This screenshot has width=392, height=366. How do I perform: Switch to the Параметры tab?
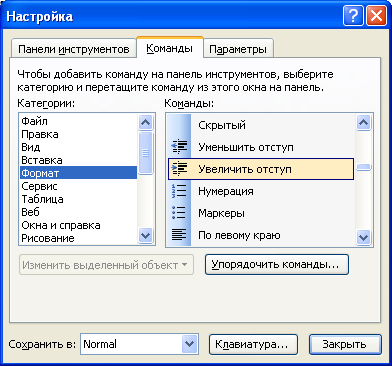pos(238,49)
